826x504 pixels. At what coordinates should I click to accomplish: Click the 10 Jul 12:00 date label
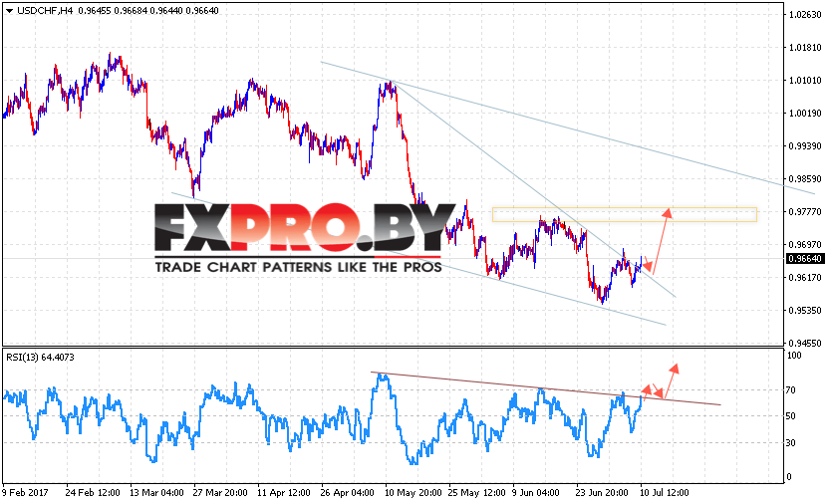[x=665, y=493]
